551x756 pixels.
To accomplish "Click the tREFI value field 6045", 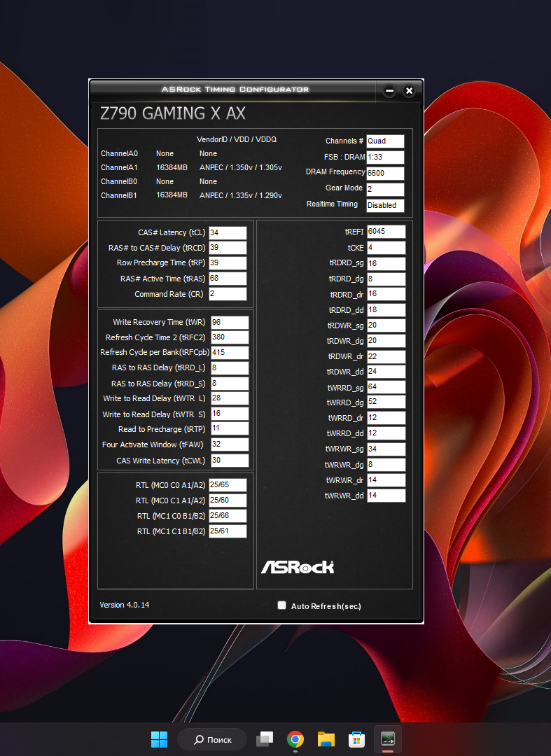I will point(386,232).
